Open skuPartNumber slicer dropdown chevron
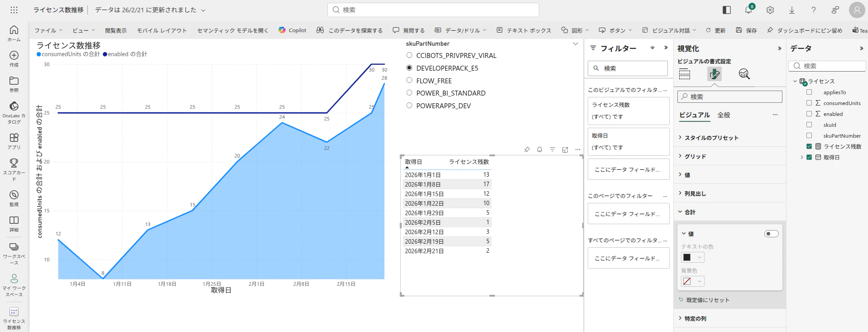868x332 pixels. pyautogui.click(x=575, y=43)
